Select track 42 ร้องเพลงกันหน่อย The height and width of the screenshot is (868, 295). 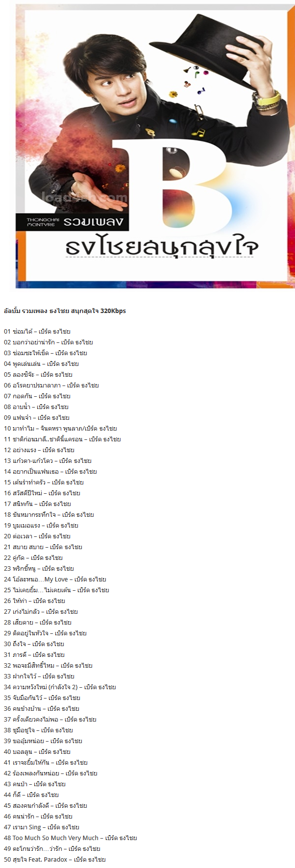(x=50, y=773)
